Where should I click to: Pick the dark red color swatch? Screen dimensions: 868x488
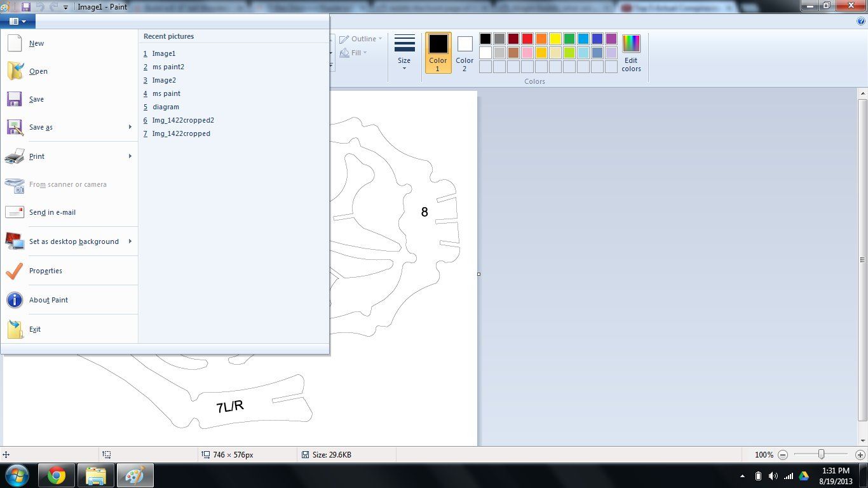coord(513,39)
